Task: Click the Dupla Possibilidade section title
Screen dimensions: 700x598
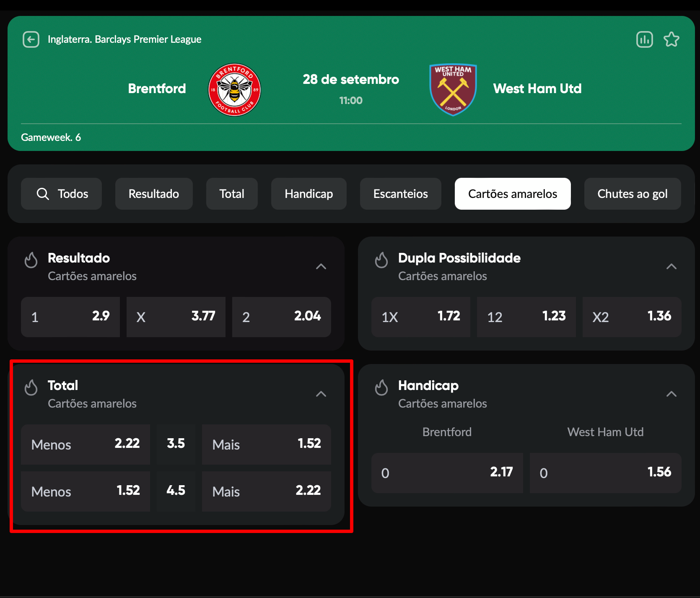Action: (x=459, y=258)
